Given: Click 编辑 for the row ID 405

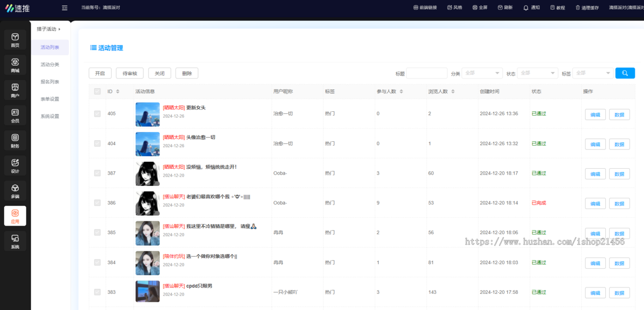Looking at the screenshot, I should (595, 114).
